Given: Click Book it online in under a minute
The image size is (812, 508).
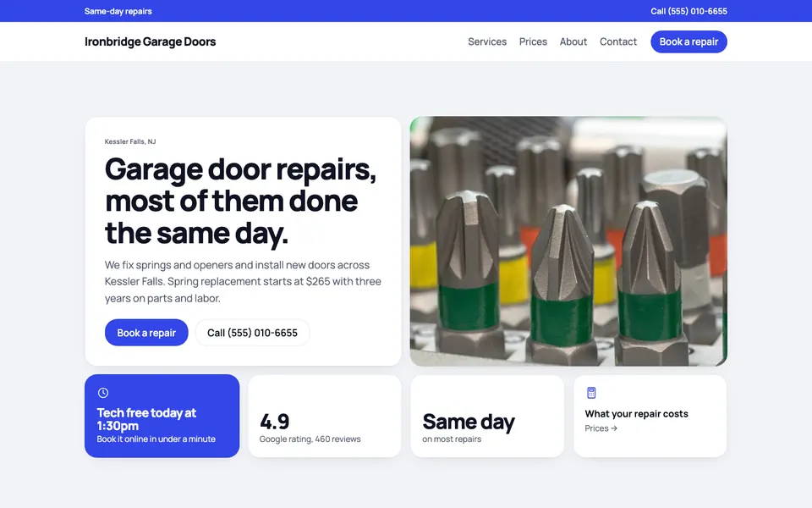Looking at the screenshot, I should coord(156,439).
